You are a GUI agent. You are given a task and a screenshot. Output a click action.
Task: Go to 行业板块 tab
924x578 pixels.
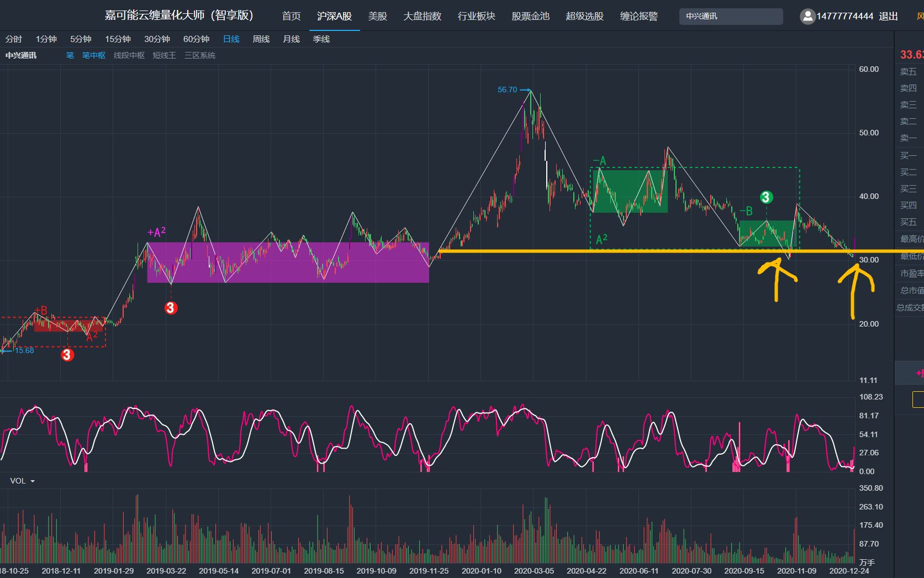tap(477, 16)
